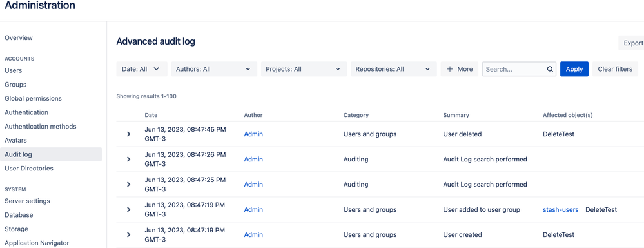Click the 'Showing results 1-100' text

coord(146,96)
